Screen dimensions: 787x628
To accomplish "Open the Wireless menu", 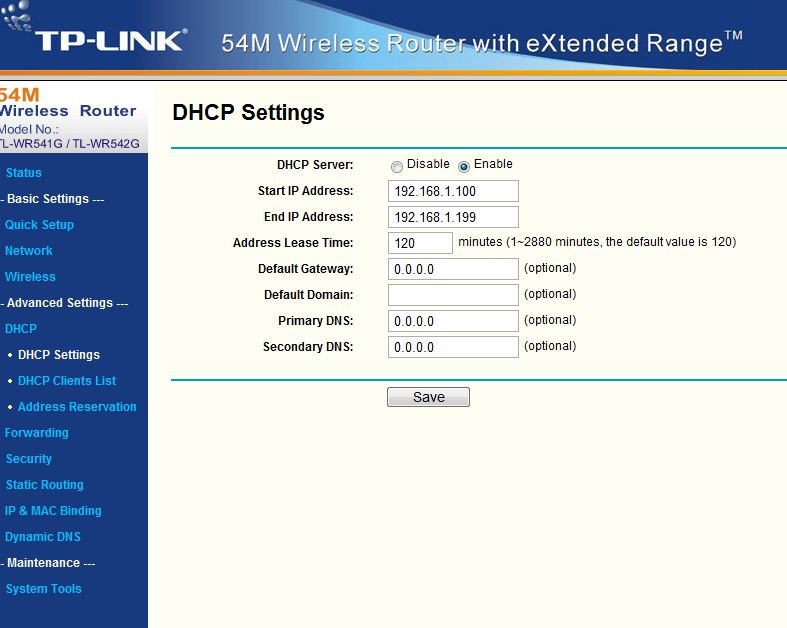I will pos(30,277).
